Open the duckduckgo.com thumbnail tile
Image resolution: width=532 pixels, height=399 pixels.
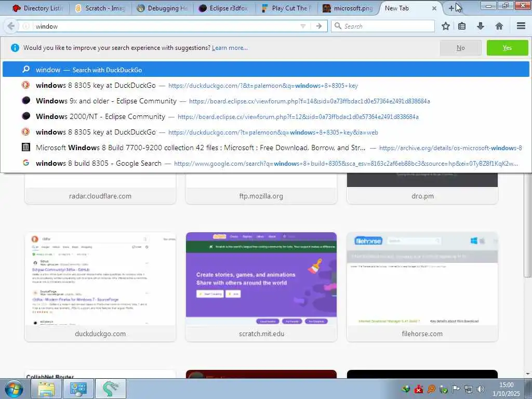pos(100,287)
